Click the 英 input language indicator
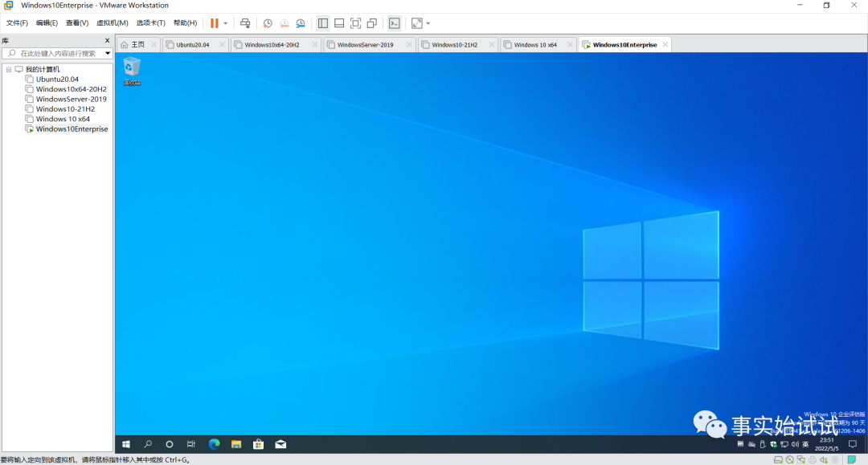Screen dimensions: 868x465 point(805,444)
